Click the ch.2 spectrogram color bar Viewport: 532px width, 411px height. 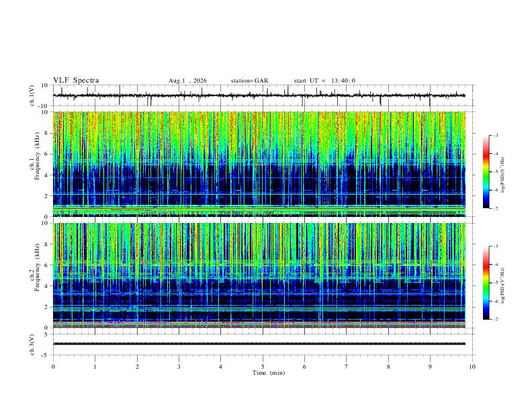[486, 283]
